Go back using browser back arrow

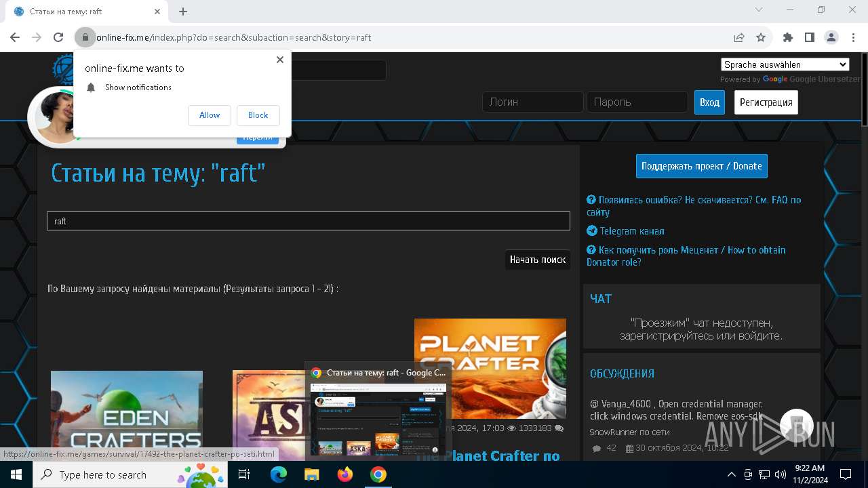point(15,37)
